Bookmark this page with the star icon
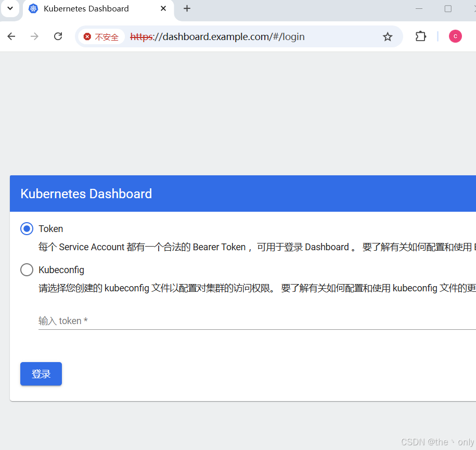The height and width of the screenshot is (450, 476). click(x=388, y=37)
